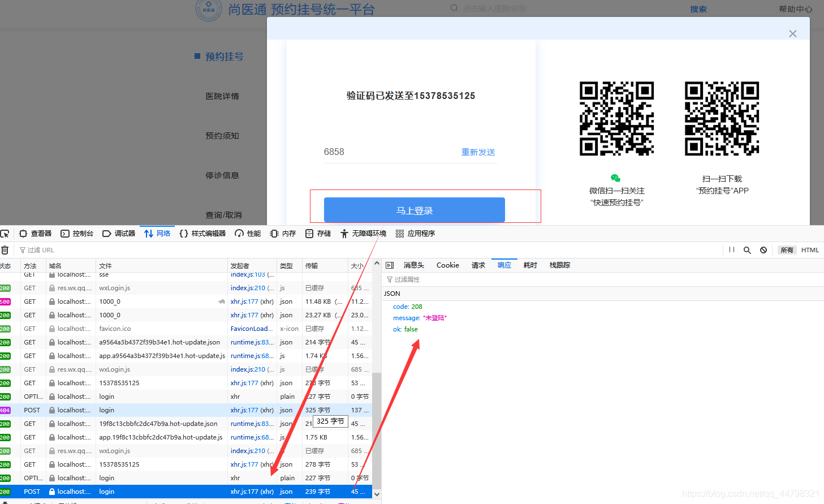Click initiator link FaviconLoad...

pos(252,329)
